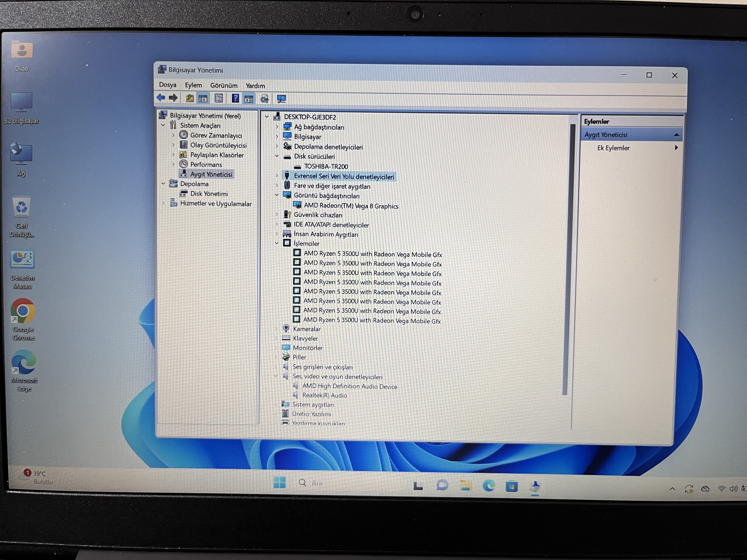Open Bu bilgisayar desktop icon
Viewport: 747px width, 560px height.
[21, 108]
